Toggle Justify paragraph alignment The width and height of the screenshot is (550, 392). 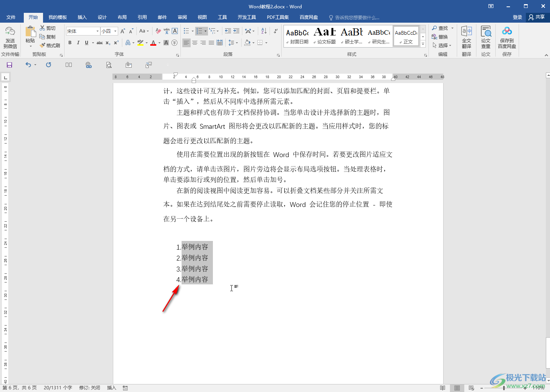tap(211, 43)
